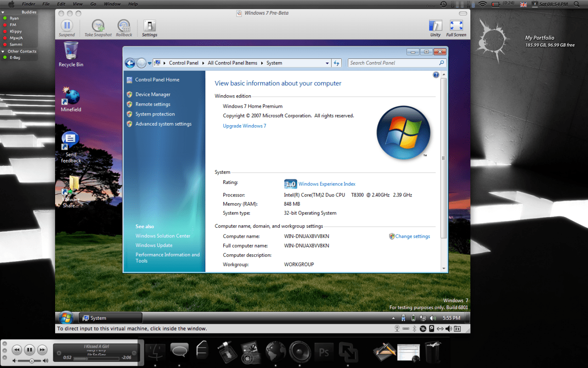
Task: Click the Upgrade Windows 7 link
Action: coord(244,126)
